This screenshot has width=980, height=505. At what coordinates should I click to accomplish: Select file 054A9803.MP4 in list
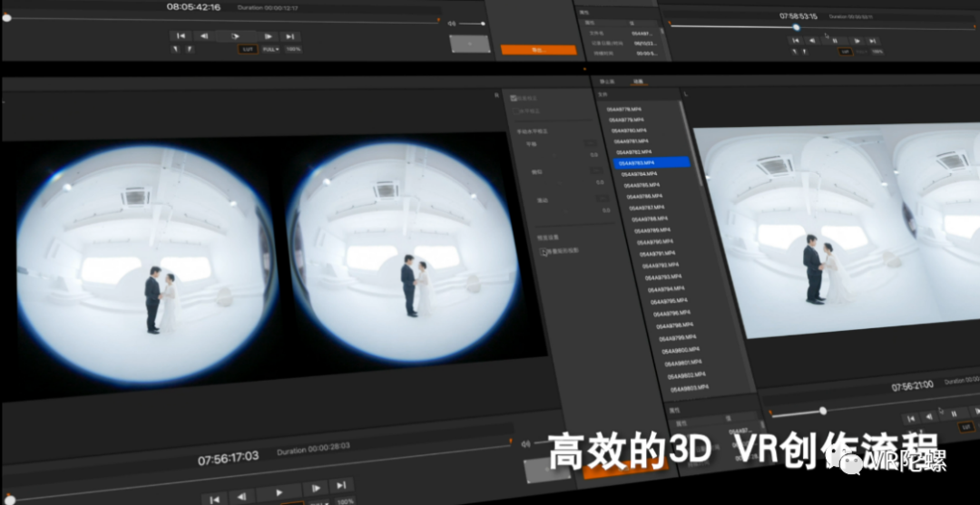click(690, 388)
